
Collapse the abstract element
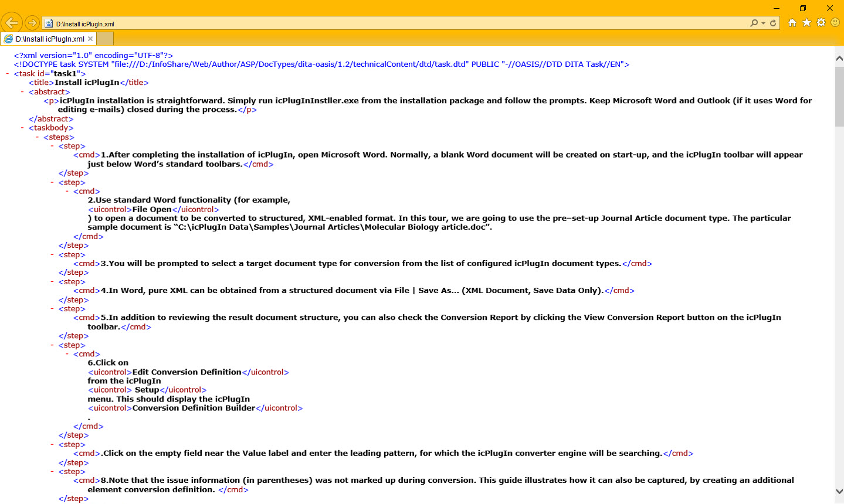point(22,92)
